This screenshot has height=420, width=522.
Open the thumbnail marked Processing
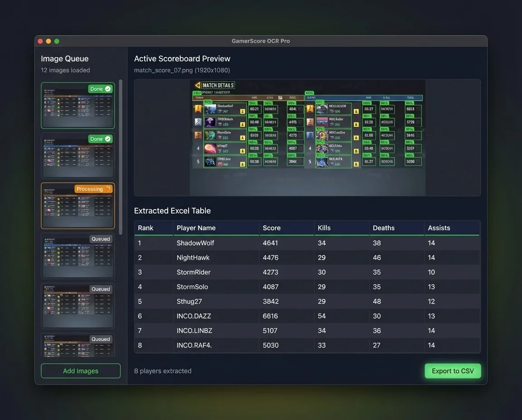tap(78, 205)
